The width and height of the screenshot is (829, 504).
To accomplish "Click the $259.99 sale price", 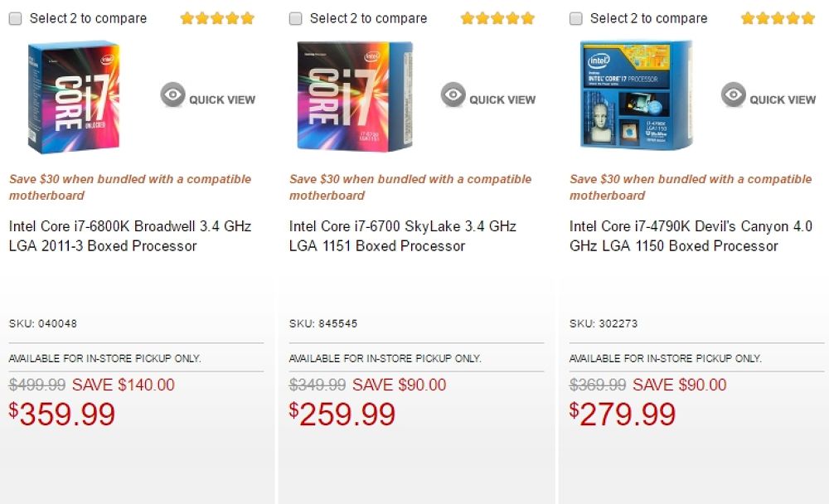I will (342, 414).
